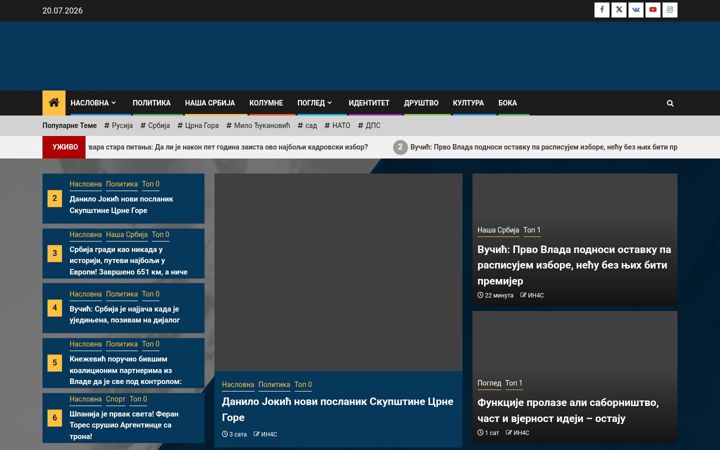Click Политика category on sidebar item 4

tap(122, 293)
